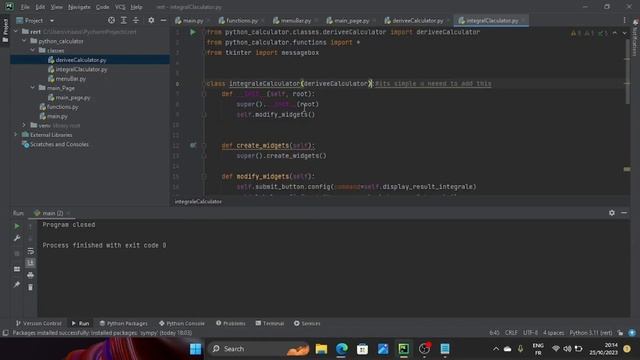Open Services tool window

[307, 323]
